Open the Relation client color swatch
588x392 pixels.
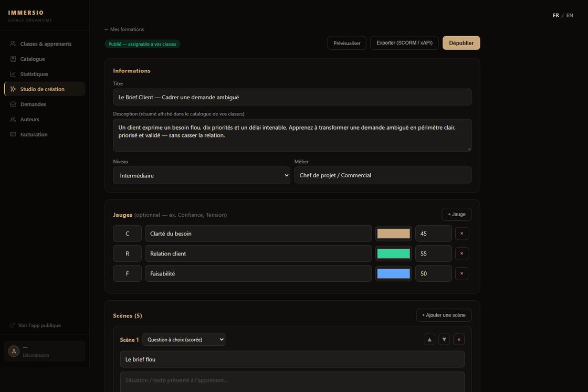pos(393,253)
